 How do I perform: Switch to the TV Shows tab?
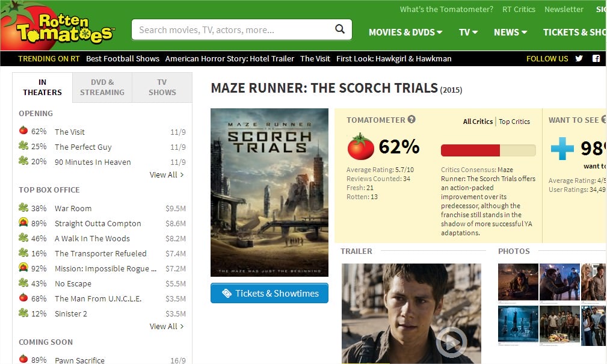coord(162,87)
